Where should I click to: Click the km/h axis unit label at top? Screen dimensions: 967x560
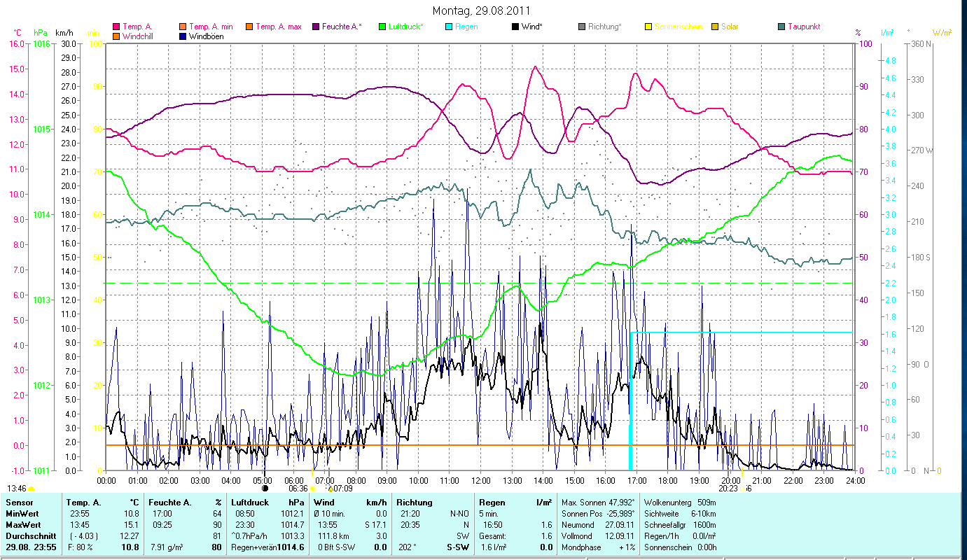[x=64, y=33]
